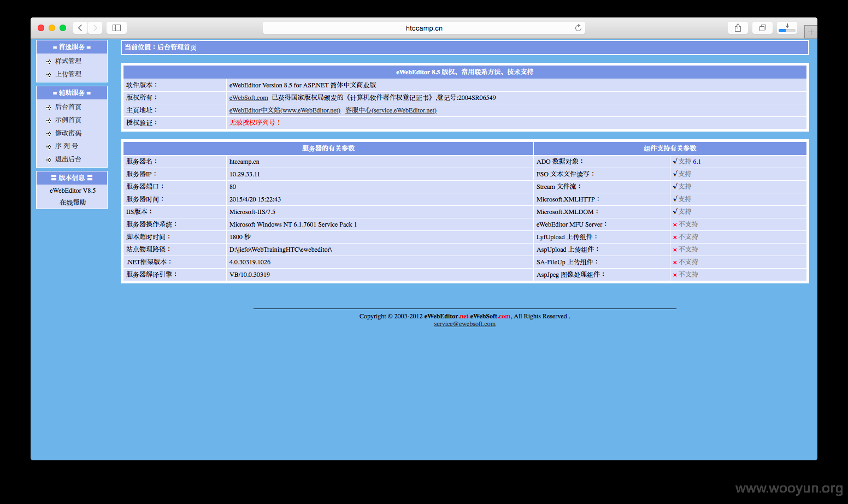848x504 pixels.
Task: Open the Share button in toolbar
Action: [738, 28]
